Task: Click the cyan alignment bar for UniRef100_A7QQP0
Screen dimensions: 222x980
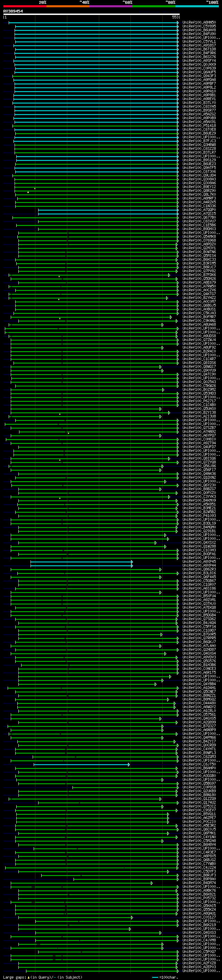Action: pos(109,210)
